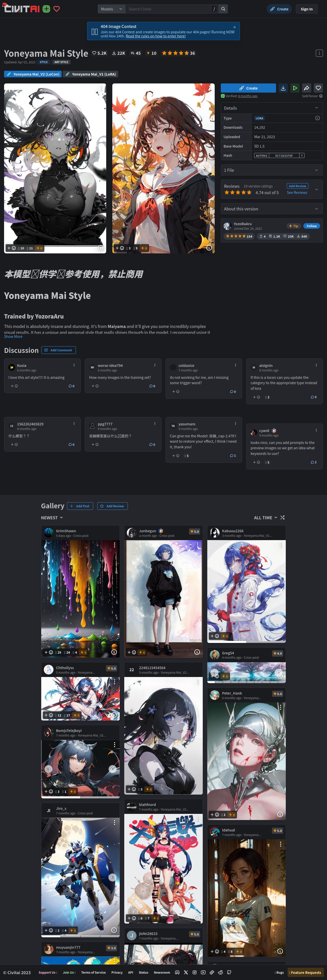Open the Discord icon in footer
Screen dimensions: 327x980
(177, 972)
